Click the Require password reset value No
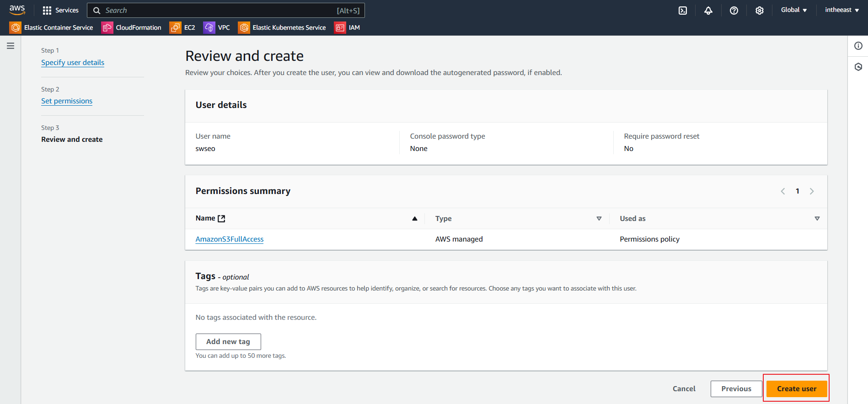 [x=628, y=149]
